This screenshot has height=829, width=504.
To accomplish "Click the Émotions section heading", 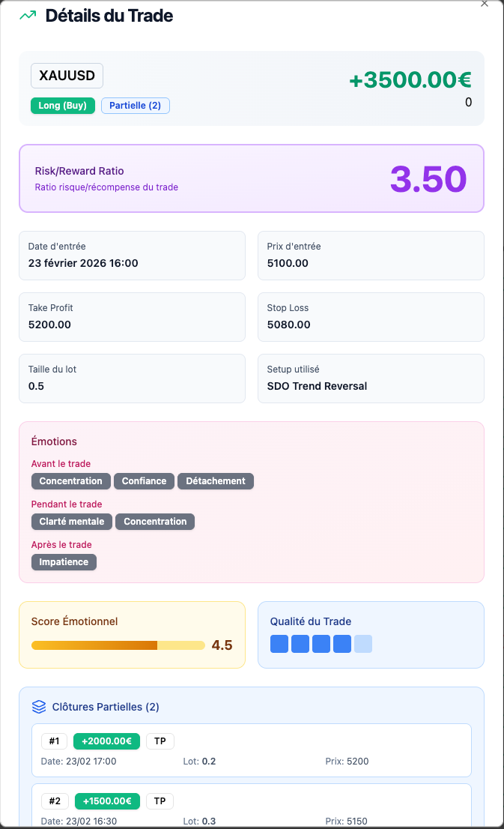I will tap(54, 441).
